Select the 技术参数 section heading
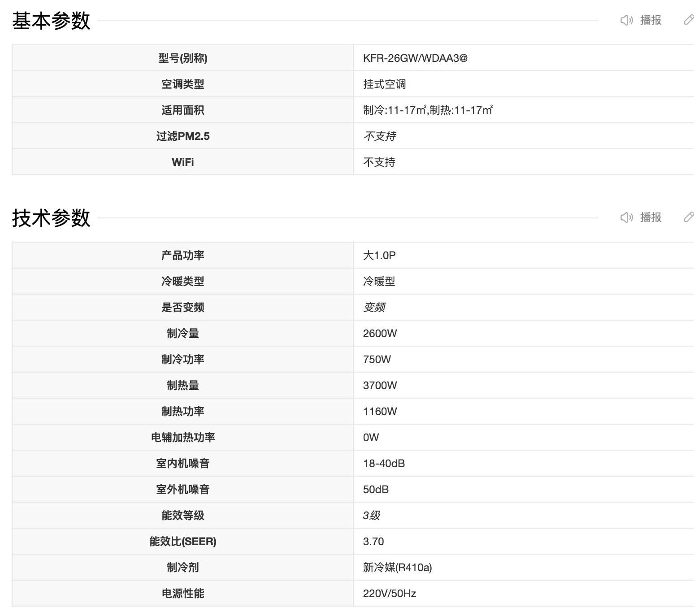 (51, 218)
